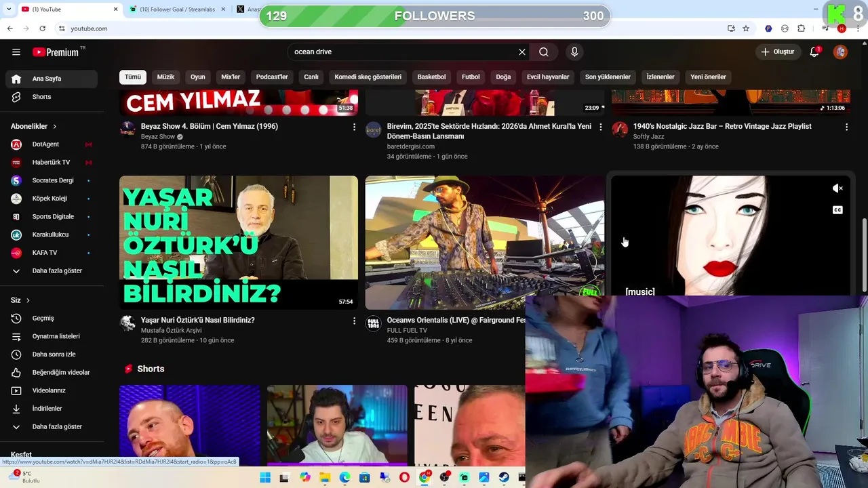Open the Köpek Koleji subscription
Image resolution: width=868 pixels, height=488 pixels.
[52, 199]
